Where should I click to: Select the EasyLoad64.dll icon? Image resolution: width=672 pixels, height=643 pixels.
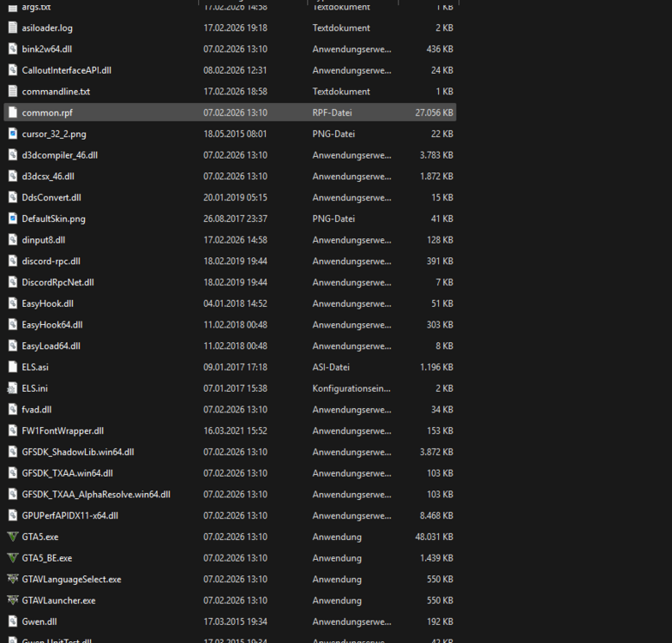[x=13, y=346]
